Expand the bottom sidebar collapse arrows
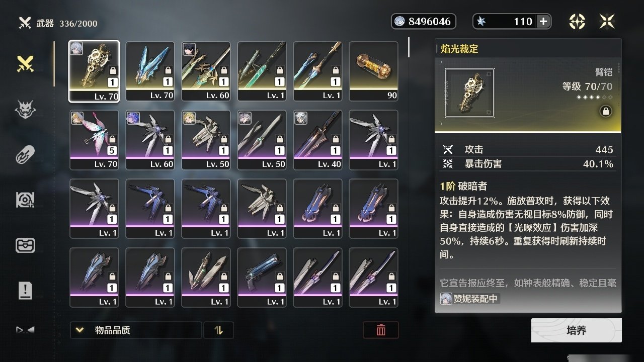The width and height of the screenshot is (644, 362). pyautogui.click(x=25, y=330)
